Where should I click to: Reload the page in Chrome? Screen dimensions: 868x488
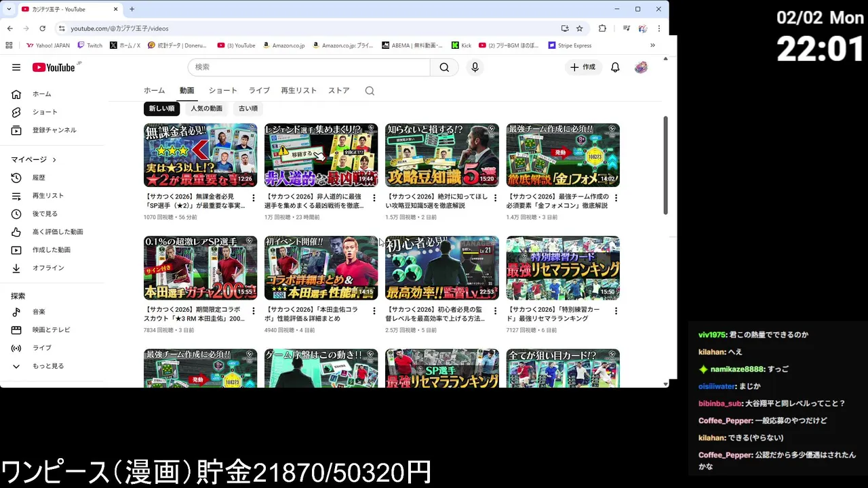pos(42,28)
